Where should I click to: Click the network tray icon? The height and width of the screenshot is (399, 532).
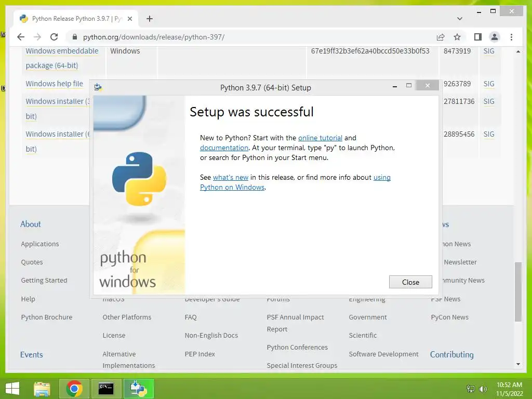471,389
